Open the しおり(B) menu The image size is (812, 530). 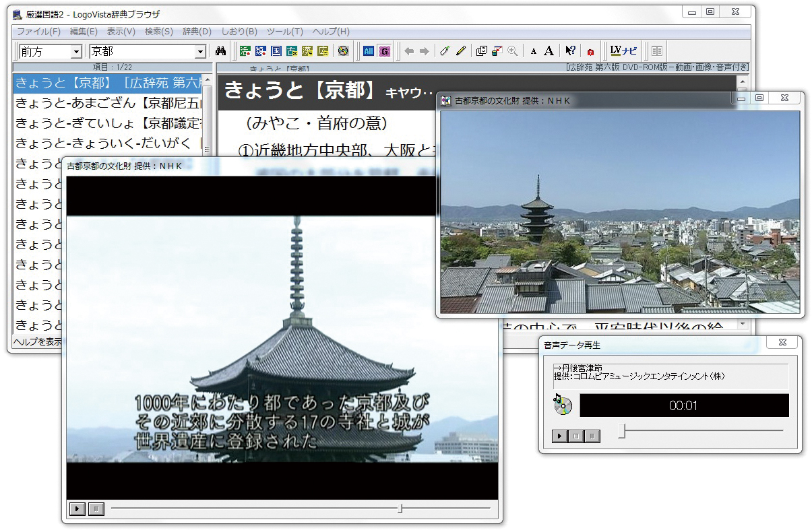(239, 32)
